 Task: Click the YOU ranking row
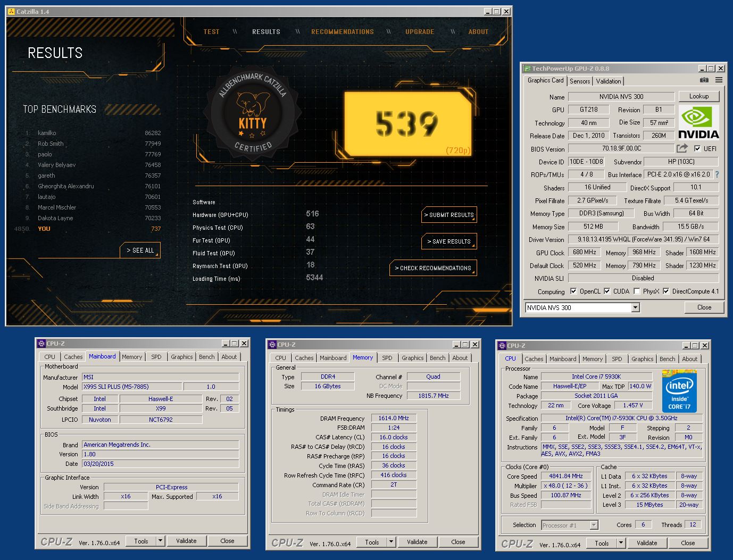click(88, 229)
